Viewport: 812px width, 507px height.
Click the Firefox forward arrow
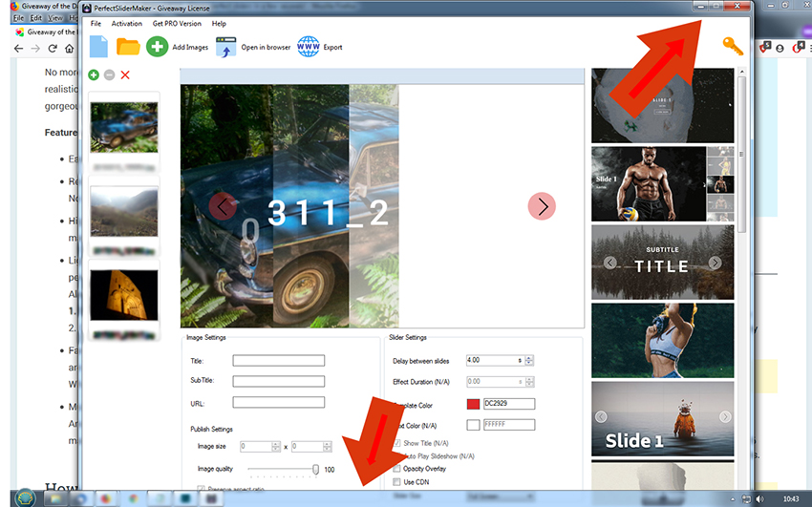point(35,49)
